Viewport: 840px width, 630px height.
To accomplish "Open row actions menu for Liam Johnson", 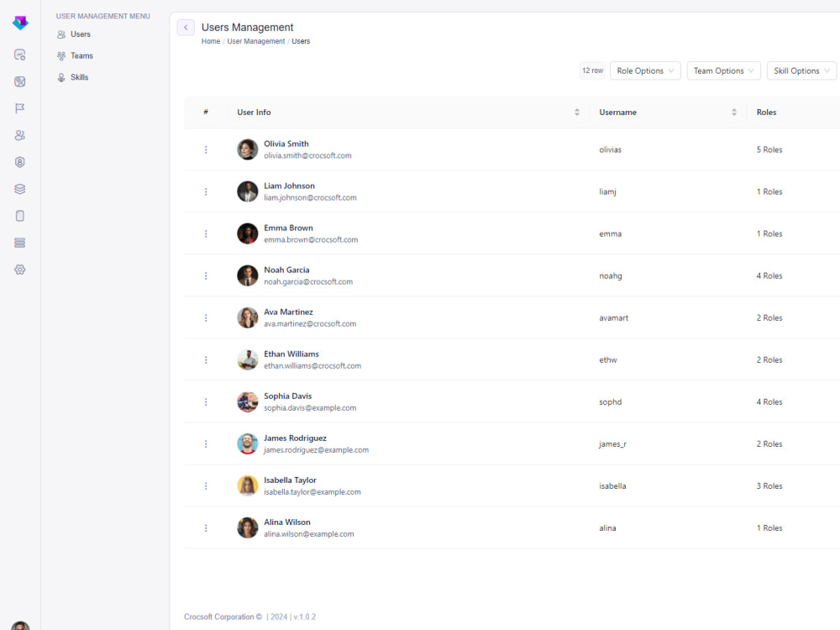I will [206, 192].
